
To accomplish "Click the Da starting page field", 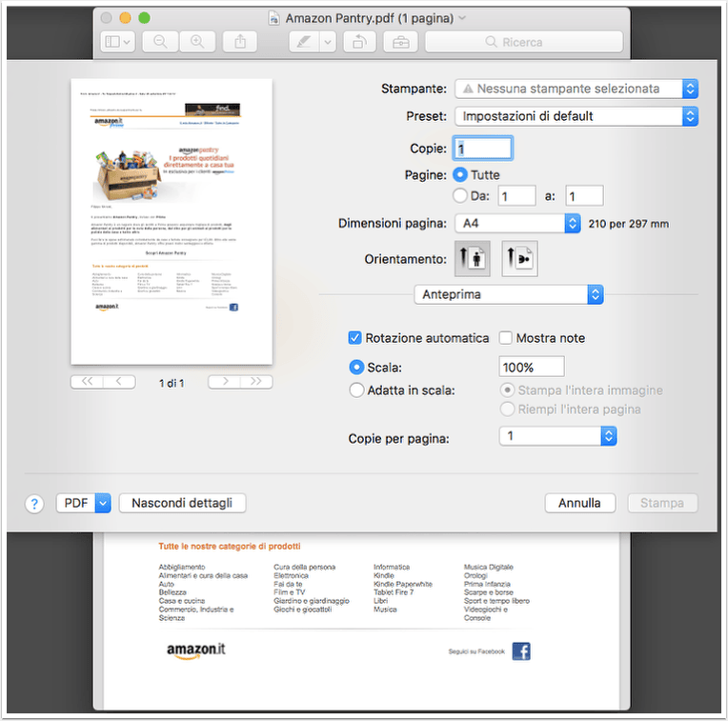I will pyautogui.click(x=516, y=196).
